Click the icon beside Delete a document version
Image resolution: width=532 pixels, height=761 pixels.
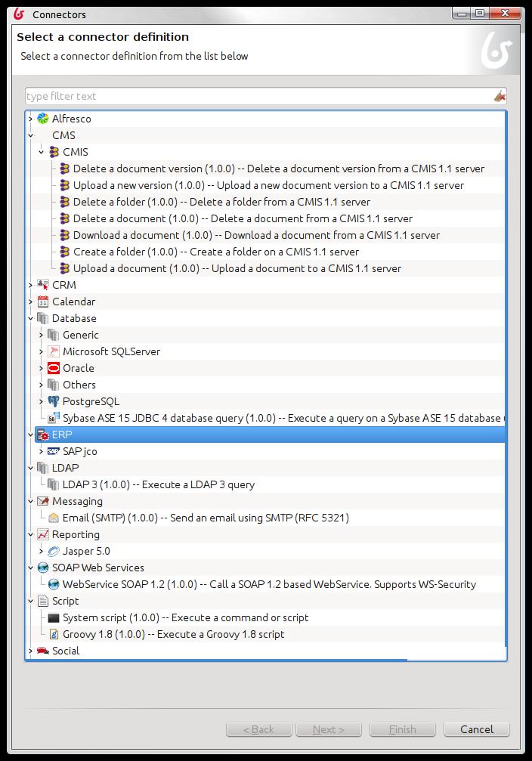pyautogui.click(x=64, y=169)
